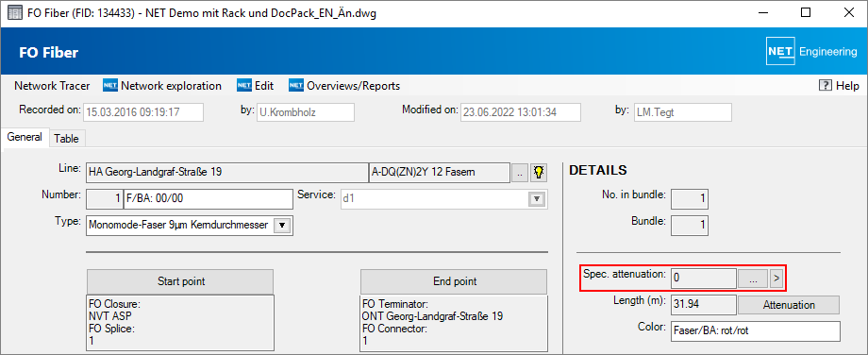Click the Length (m) field 31.94
868x355 pixels.
click(x=703, y=305)
